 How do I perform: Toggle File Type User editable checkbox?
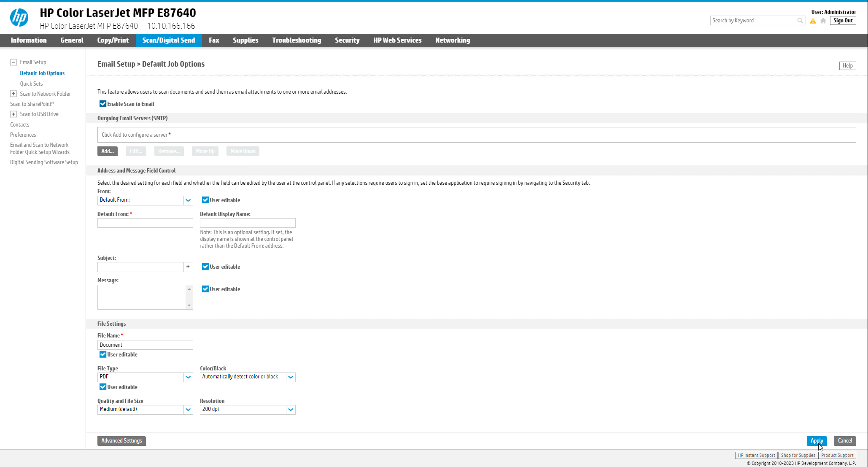point(102,387)
